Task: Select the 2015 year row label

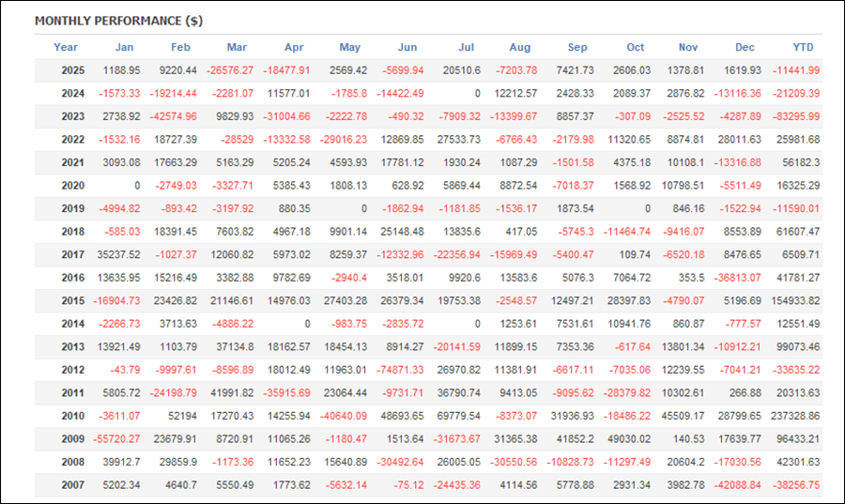Action: click(72, 301)
